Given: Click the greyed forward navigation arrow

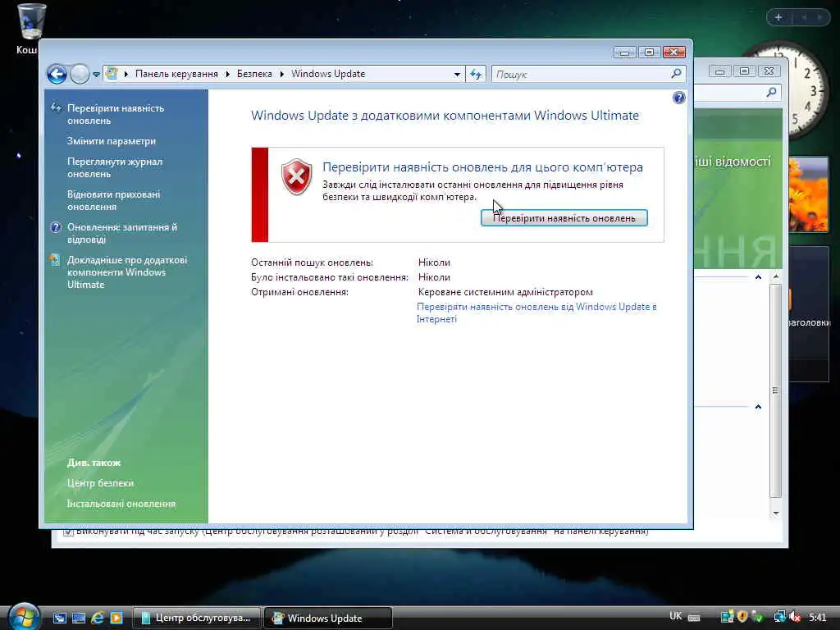Looking at the screenshot, I should pyautogui.click(x=80, y=74).
